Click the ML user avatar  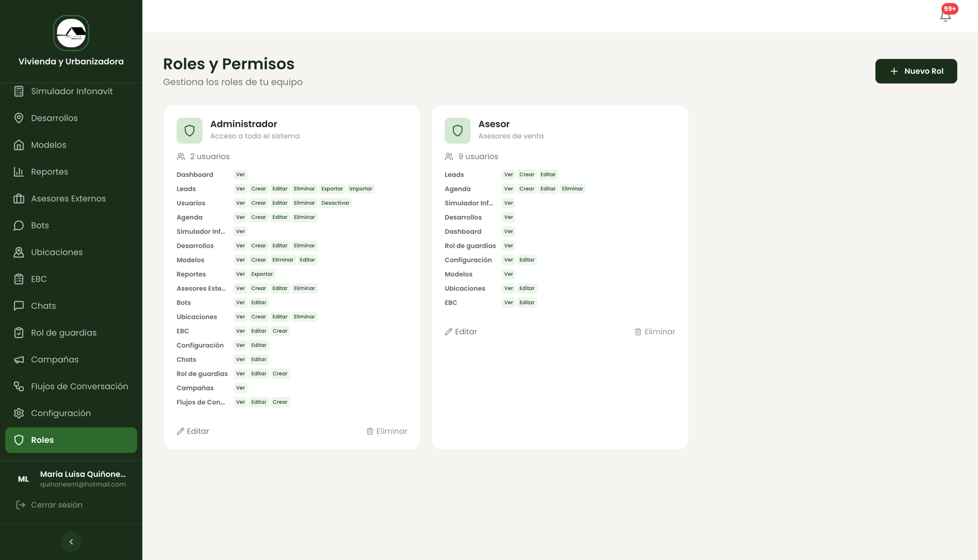[23, 479]
